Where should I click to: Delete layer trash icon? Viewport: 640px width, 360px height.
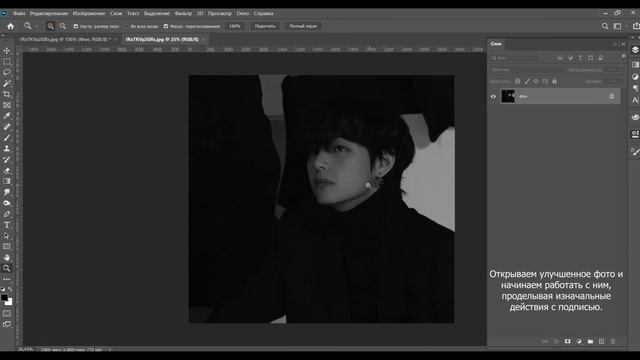613,341
